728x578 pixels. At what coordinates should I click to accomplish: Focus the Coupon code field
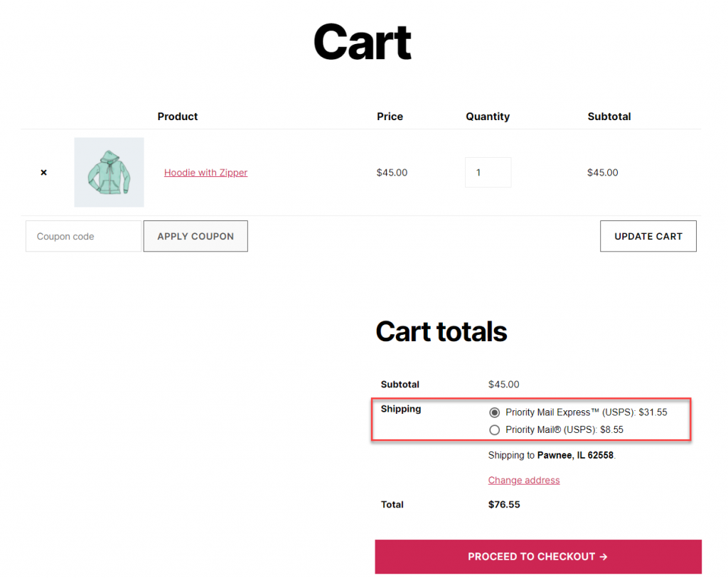(x=84, y=236)
